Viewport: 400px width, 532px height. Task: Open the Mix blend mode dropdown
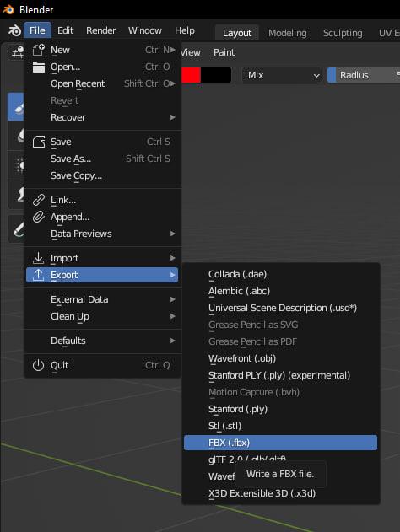282,75
